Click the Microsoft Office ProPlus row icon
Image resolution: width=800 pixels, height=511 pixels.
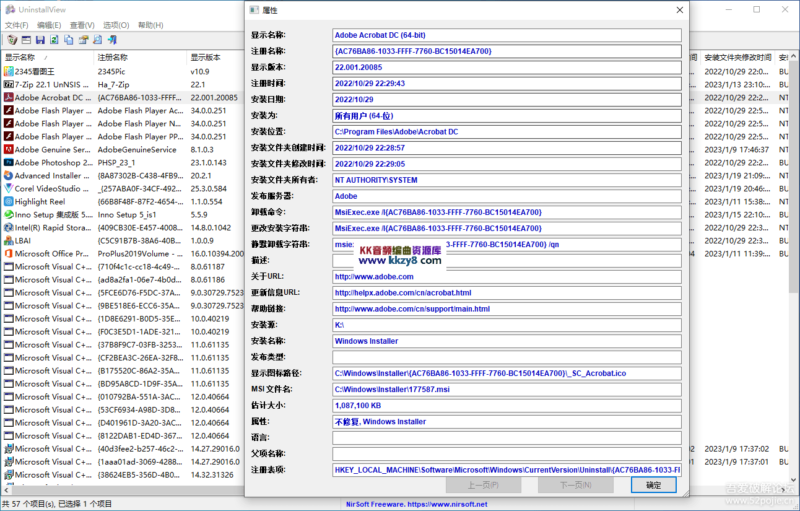tap(9, 253)
